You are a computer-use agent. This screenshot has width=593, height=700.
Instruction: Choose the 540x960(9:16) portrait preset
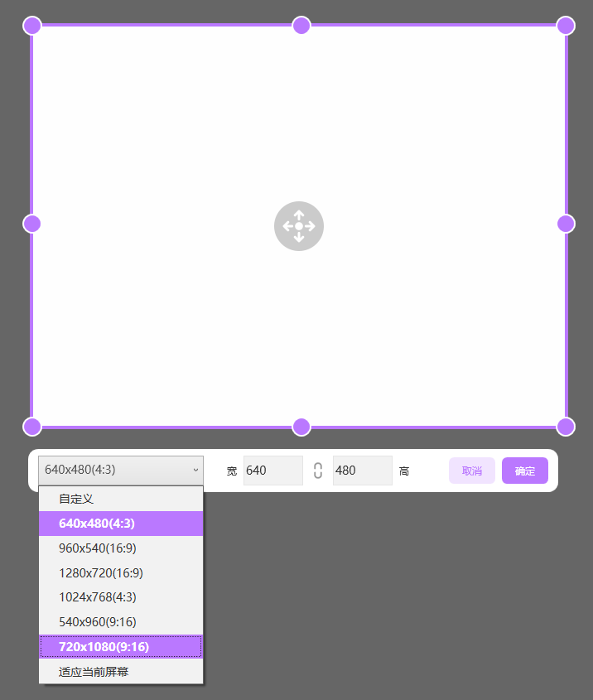click(121, 622)
